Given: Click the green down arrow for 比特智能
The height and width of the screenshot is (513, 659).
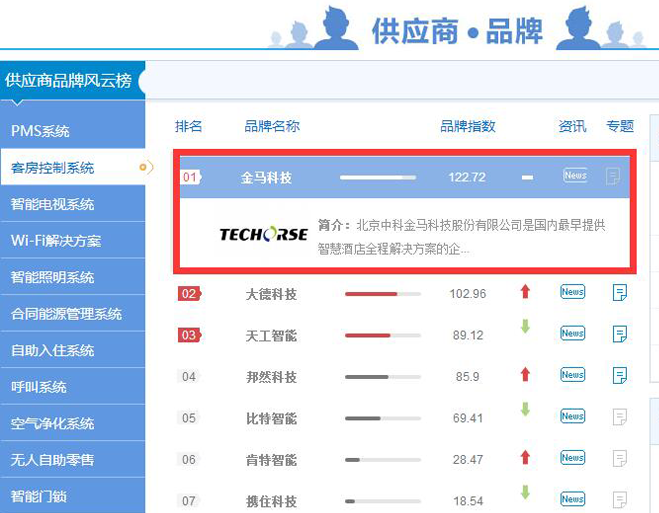Looking at the screenshot, I should [525, 409].
